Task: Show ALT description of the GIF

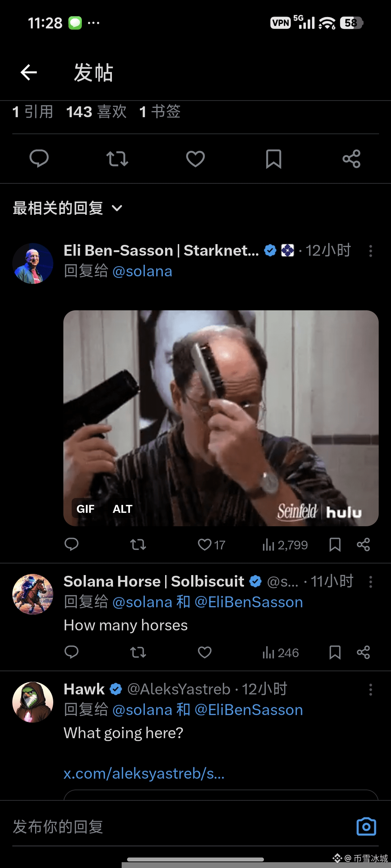Action: tap(122, 509)
